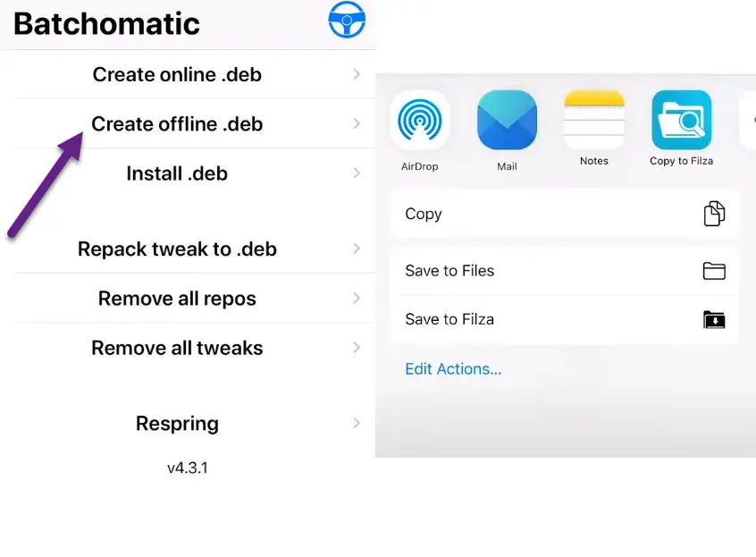Tap the Save to Filza action
756x557 pixels.
click(565, 319)
